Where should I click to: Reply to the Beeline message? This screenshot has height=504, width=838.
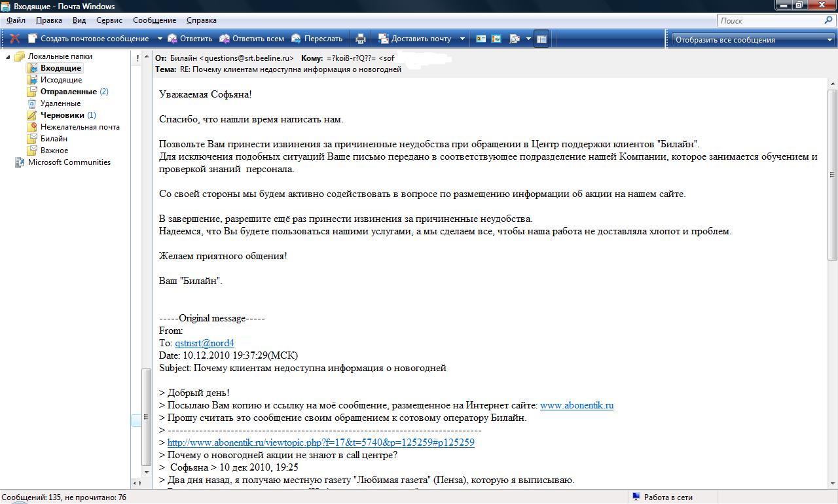pyautogui.click(x=190, y=39)
